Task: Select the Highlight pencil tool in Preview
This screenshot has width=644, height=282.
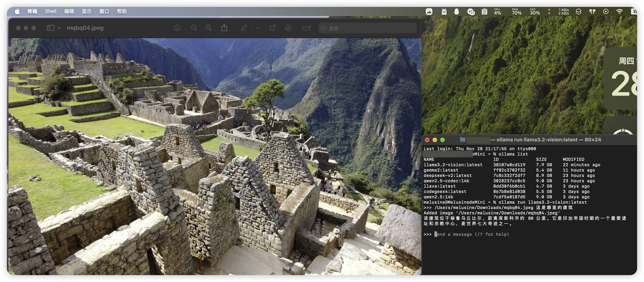Action: point(244,28)
